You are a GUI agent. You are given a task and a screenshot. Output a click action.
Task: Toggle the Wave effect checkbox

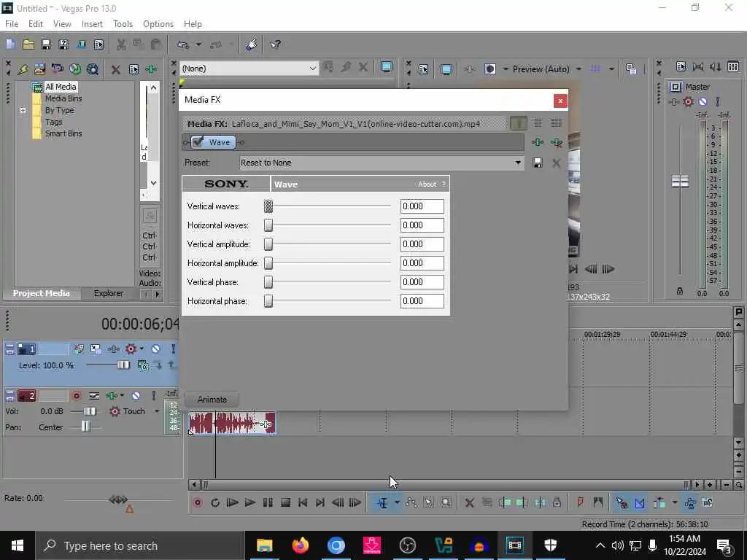[x=198, y=142]
